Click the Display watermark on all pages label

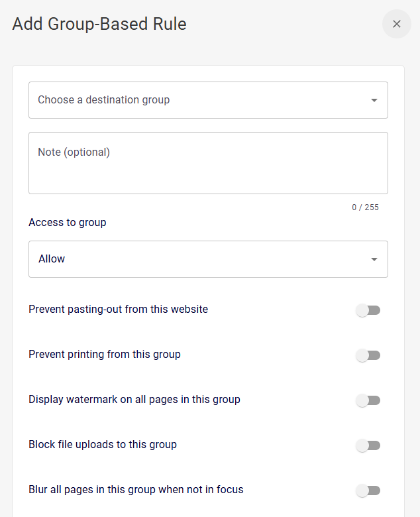pos(134,400)
